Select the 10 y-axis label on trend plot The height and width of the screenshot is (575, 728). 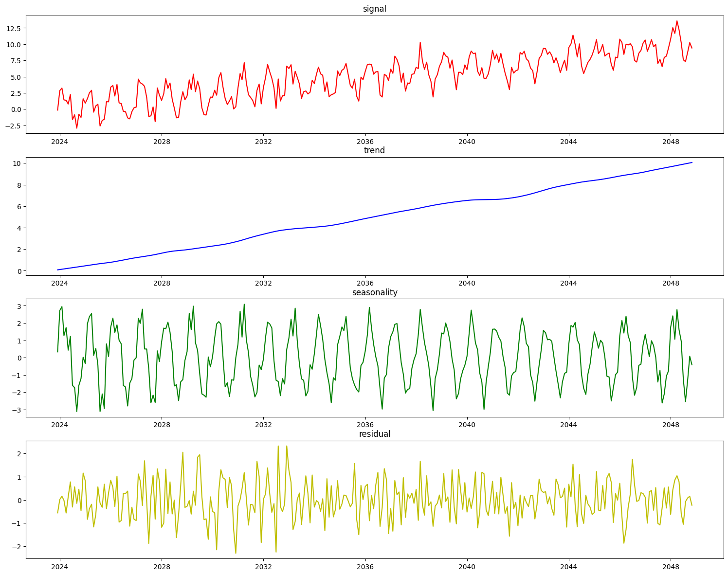[x=16, y=163]
